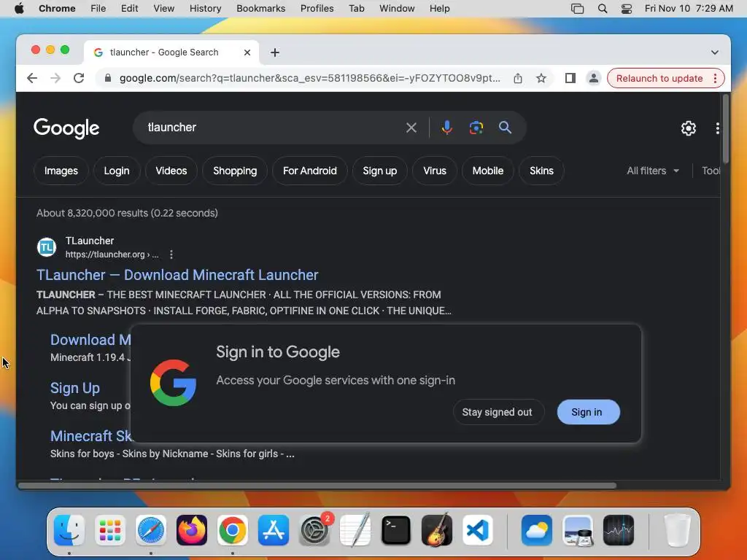747x560 pixels.
Task: Share this page using the share icon
Action: click(518, 78)
